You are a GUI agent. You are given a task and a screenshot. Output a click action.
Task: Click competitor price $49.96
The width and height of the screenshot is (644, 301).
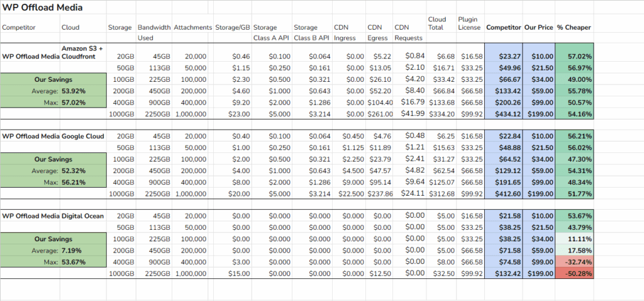(504, 68)
